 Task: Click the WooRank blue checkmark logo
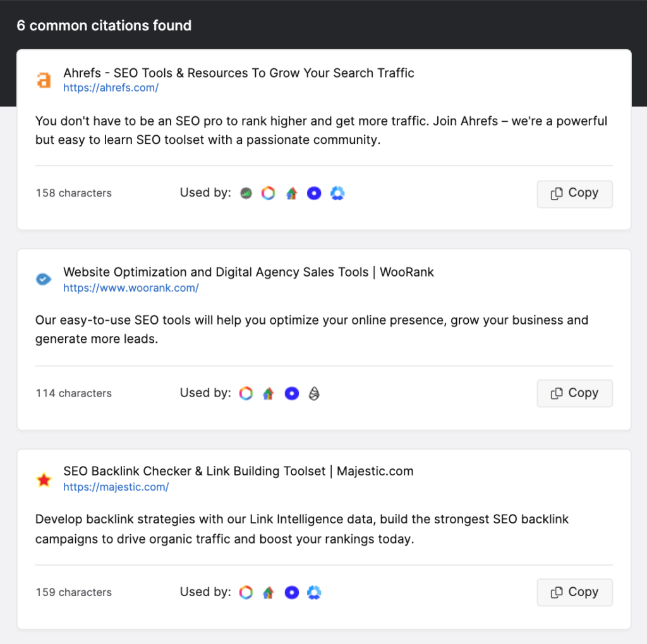point(44,279)
